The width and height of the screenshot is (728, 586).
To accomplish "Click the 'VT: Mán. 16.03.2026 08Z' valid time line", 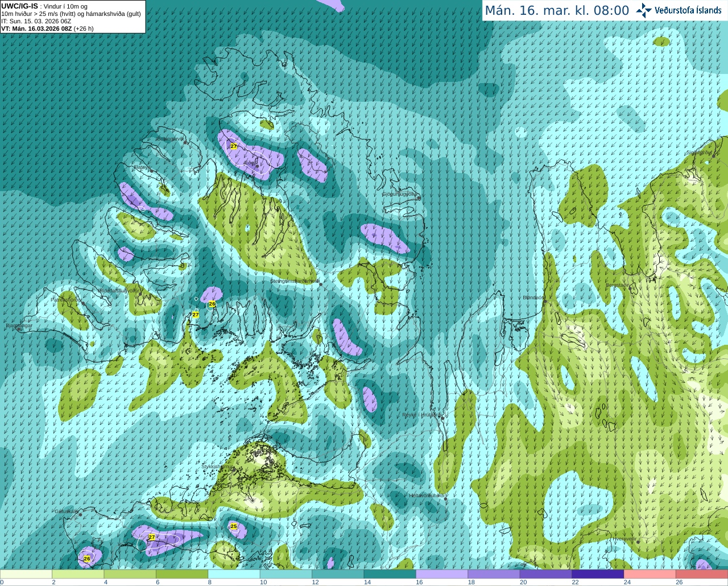I will click(x=48, y=28).
